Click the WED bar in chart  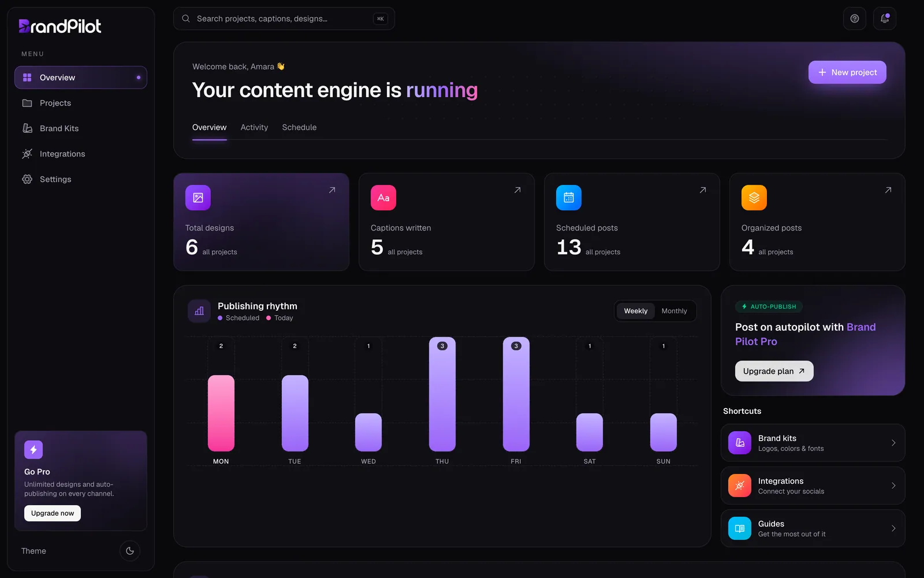[368, 432]
